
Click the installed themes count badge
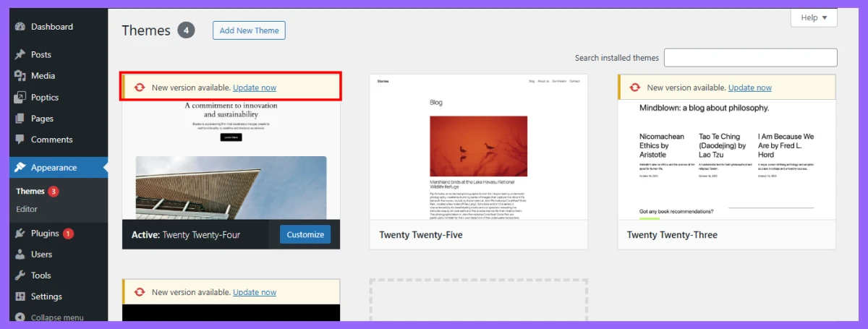point(186,30)
